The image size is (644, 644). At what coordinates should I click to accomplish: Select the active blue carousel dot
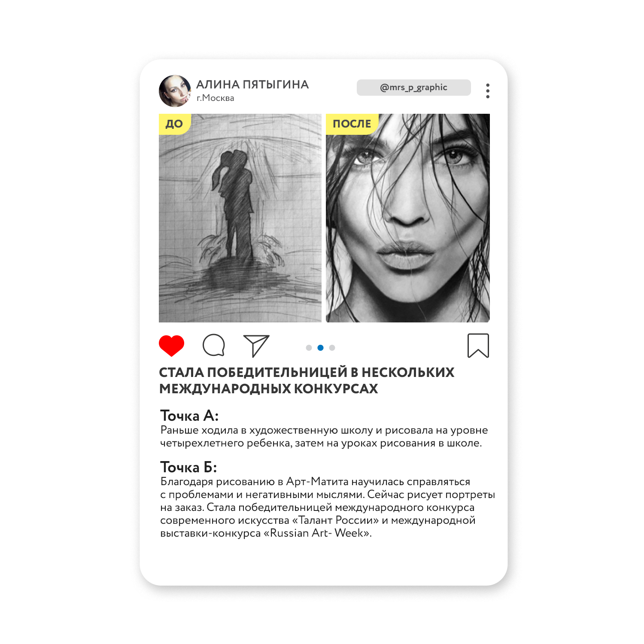click(320, 348)
